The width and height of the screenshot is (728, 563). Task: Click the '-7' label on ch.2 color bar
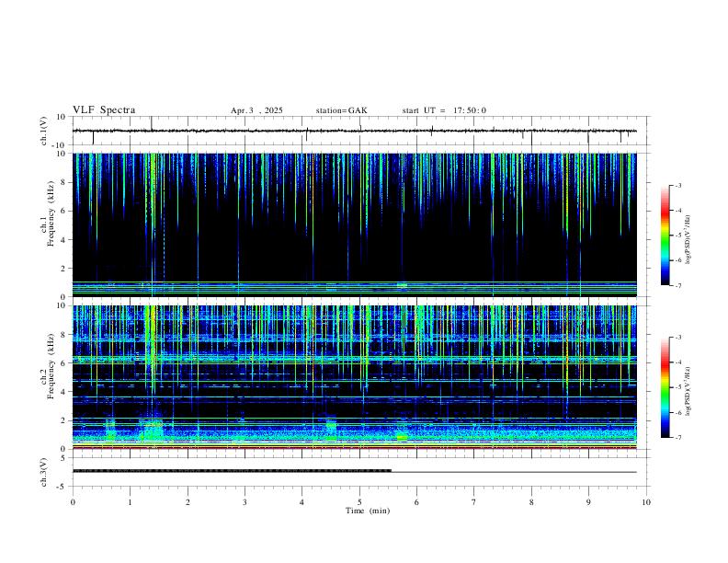(677, 438)
